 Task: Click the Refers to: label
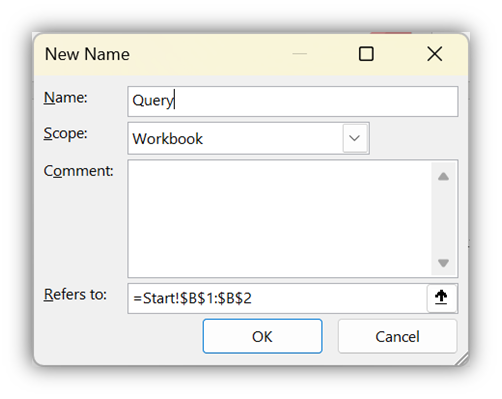click(x=75, y=295)
